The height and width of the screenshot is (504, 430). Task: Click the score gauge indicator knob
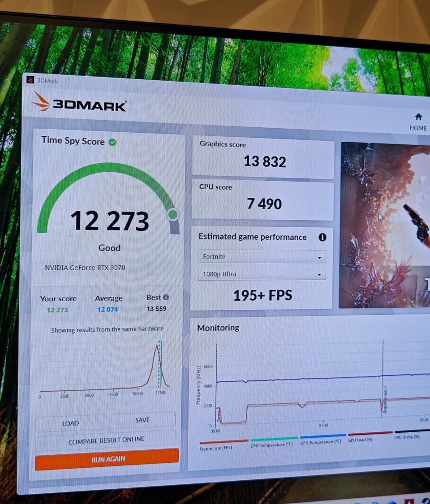point(173,214)
